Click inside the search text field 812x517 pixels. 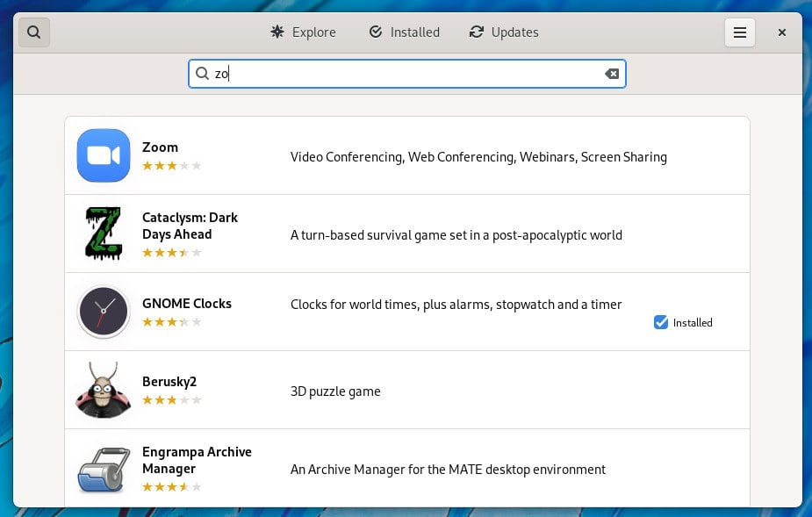pos(407,74)
